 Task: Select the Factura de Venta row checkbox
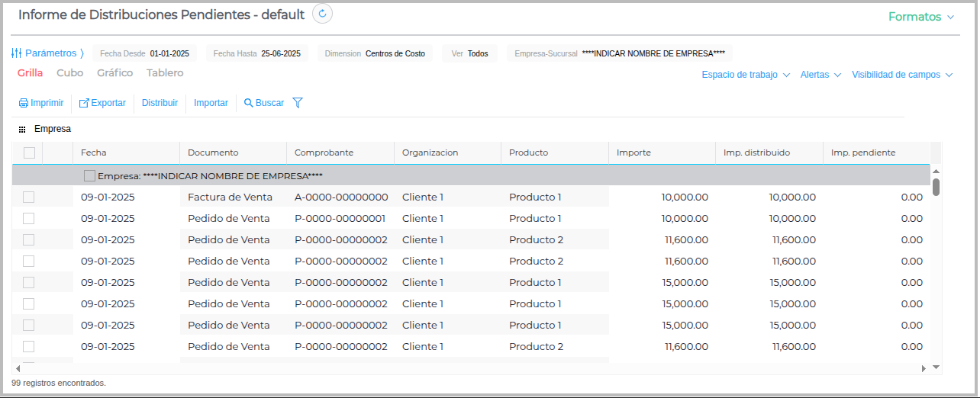(29, 197)
